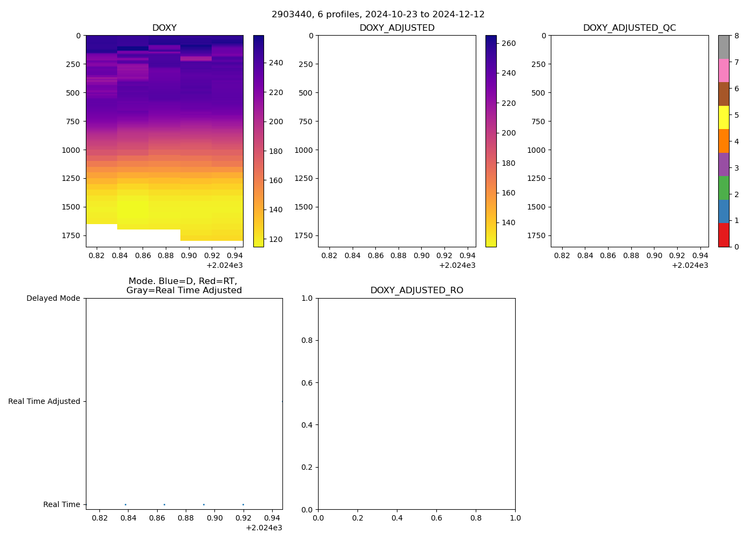Click the figure title with float ID 2903440
This screenshot has width=756, height=540.
click(x=378, y=15)
